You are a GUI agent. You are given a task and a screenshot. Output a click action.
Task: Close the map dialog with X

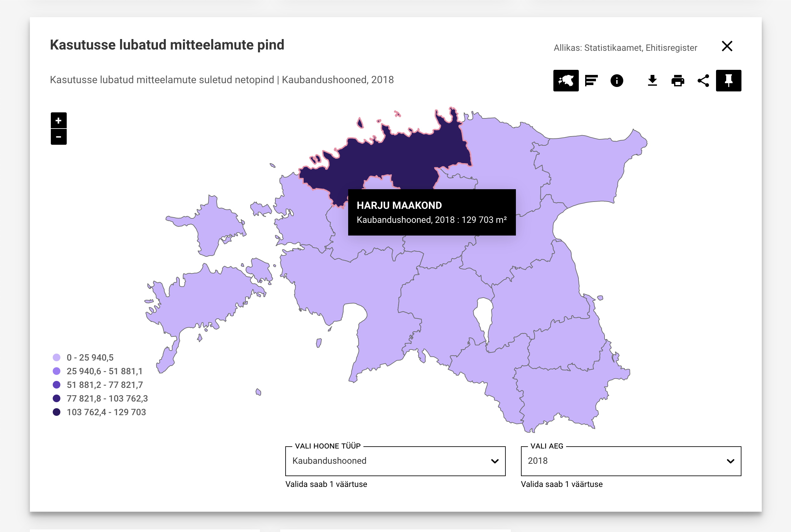(x=727, y=46)
